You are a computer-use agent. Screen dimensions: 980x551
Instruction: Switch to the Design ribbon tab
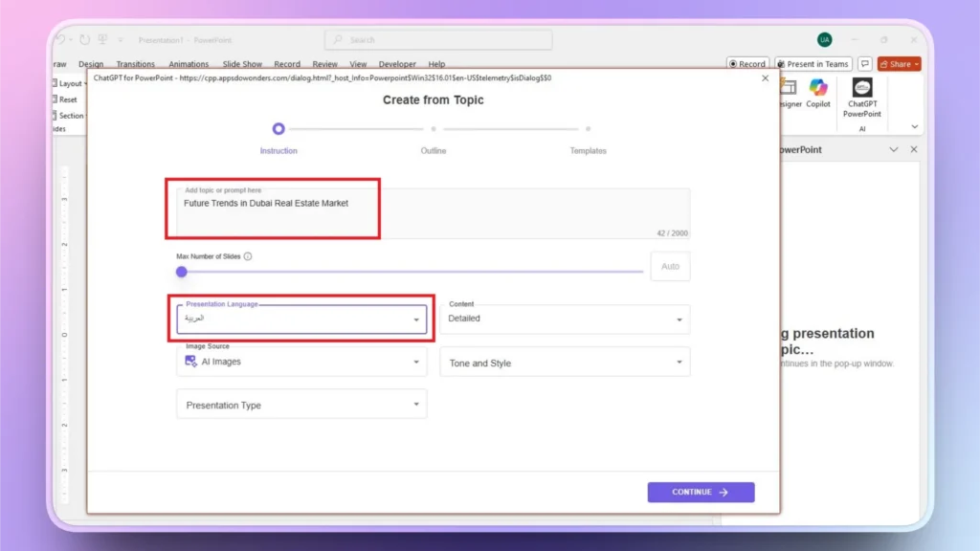coord(91,63)
